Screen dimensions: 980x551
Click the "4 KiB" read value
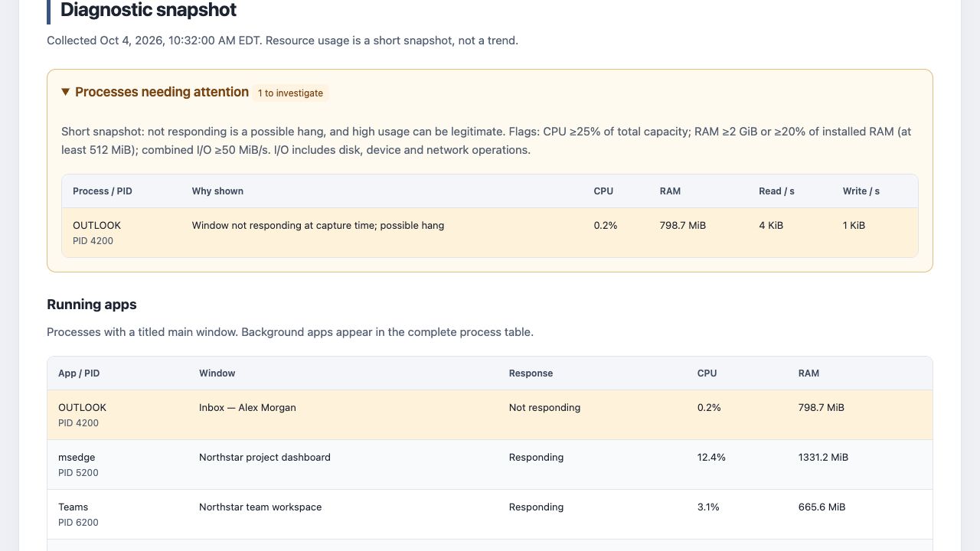(x=771, y=226)
